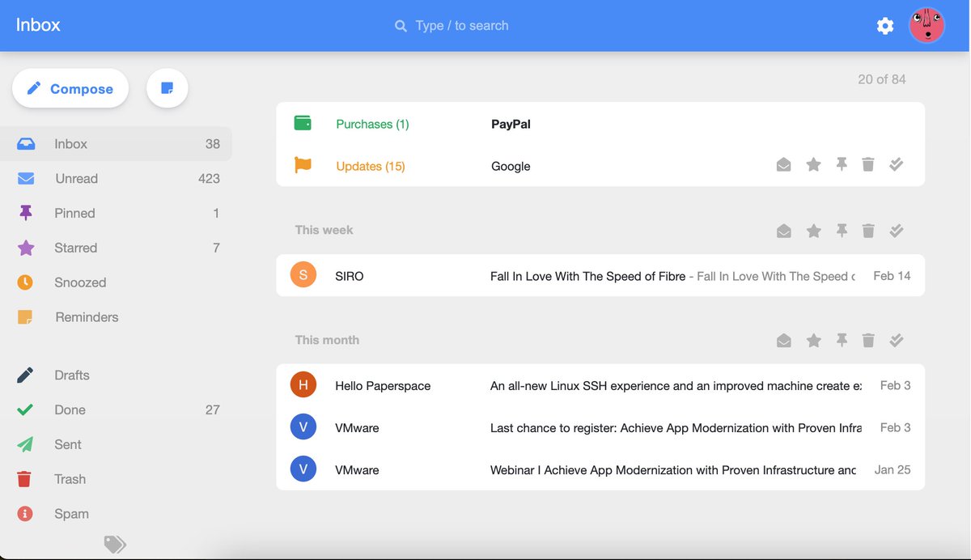Show Unread messages folder
971x560 pixels.
[117, 179]
